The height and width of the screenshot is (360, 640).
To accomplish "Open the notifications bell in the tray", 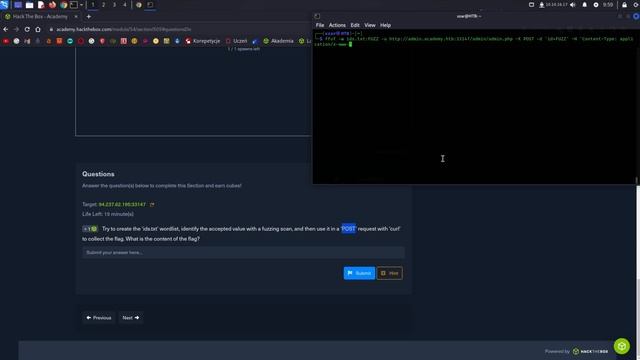I will (584, 5).
